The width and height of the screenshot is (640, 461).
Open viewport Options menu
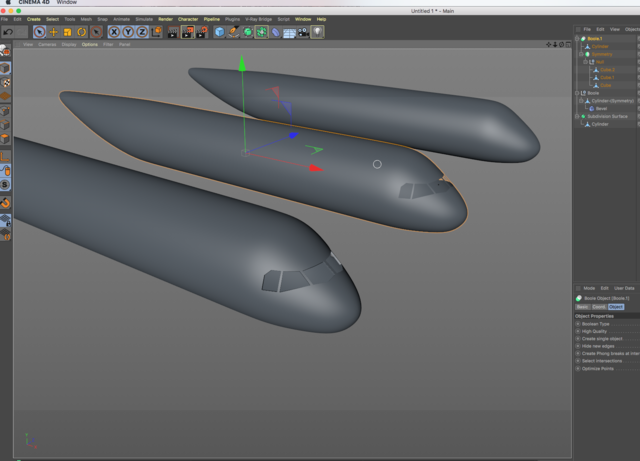(x=89, y=45)
